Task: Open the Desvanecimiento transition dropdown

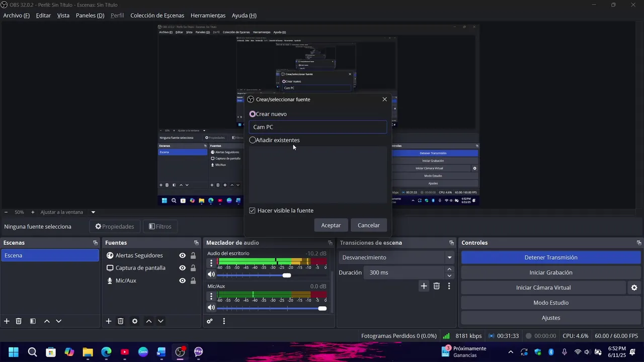Action: coord(397,257)
